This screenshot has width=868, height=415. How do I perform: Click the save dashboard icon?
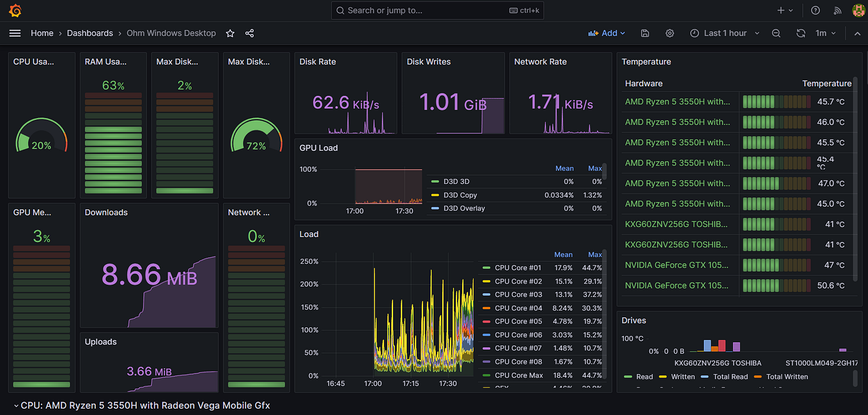[x=644, y=33]
